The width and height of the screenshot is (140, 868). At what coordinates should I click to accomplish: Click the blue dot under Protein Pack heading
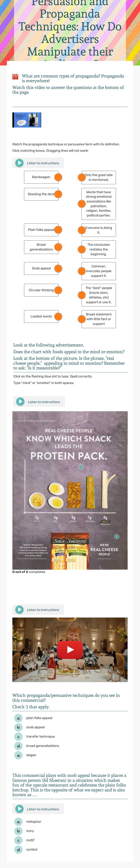[x=81, y=467]
